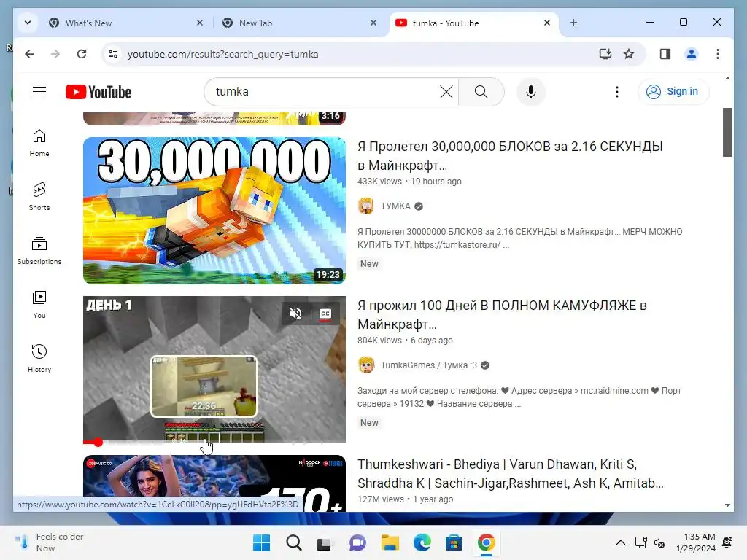The height and width of the screenshot is (560, 747).
Task: Go to the YouTube logo homepage
Action: (98, 92)
